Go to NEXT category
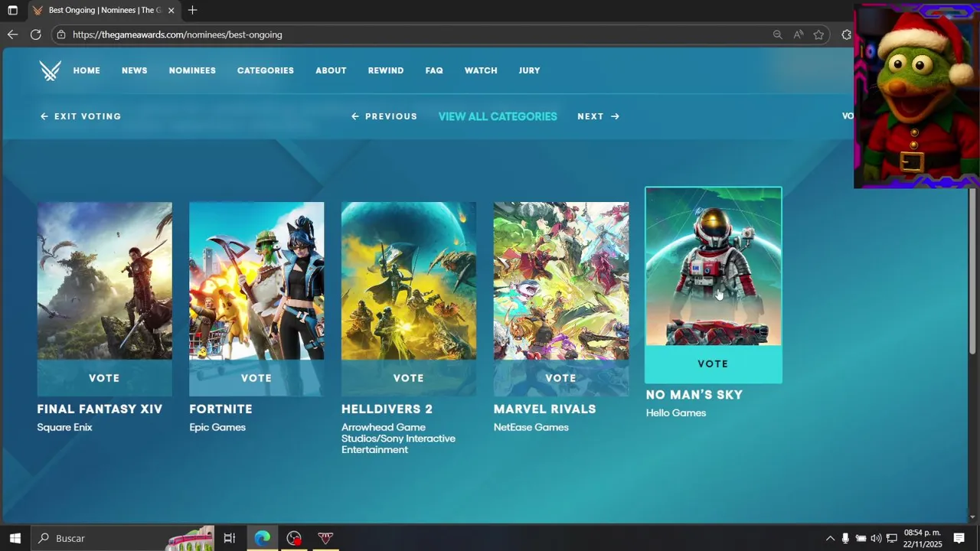The width and height of the screenshot is (980, 551). coord(598,116)
